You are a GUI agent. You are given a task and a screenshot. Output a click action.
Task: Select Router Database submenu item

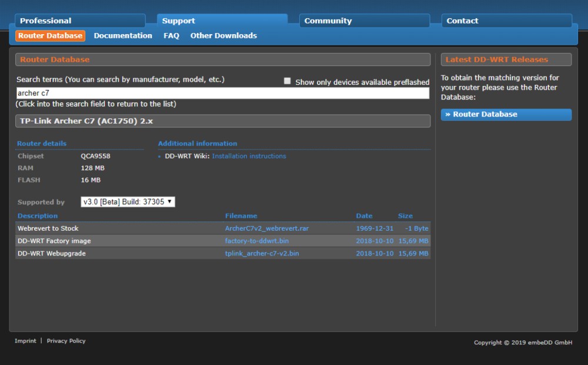tap(50, 36)
